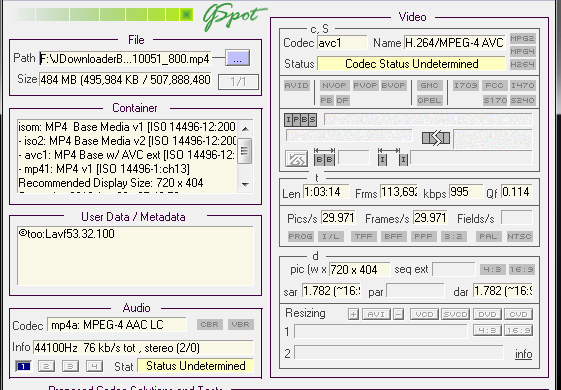Image resolution: width=561 pixels, height=390 pixels.
Task: Click the 4:3 indicator next to seq ext
Action: coord(493,269)
